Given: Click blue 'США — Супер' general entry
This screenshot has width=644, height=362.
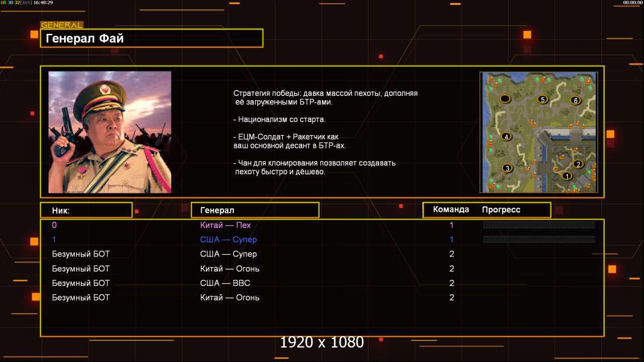Looking at the screenshot, I should 228,240.
